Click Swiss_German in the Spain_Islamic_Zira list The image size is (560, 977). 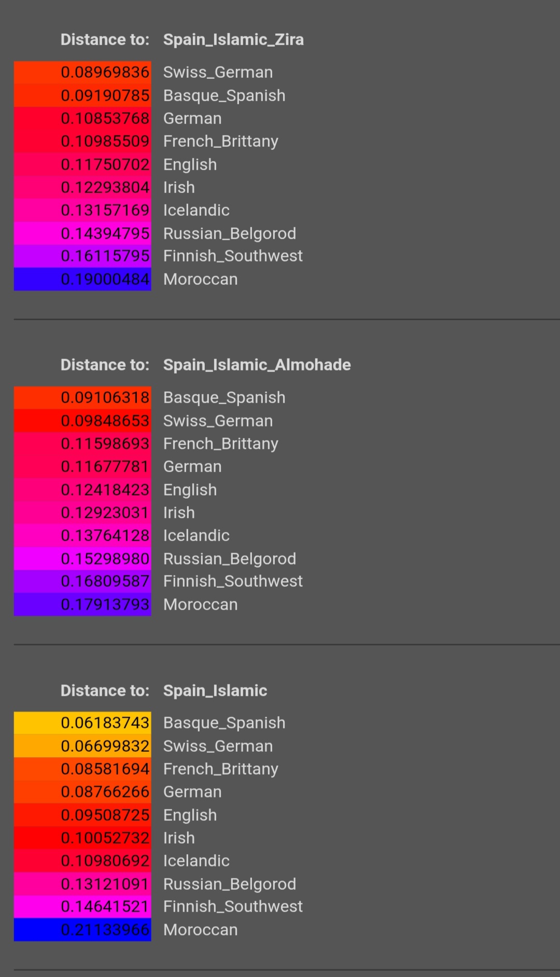pos(218,72)
